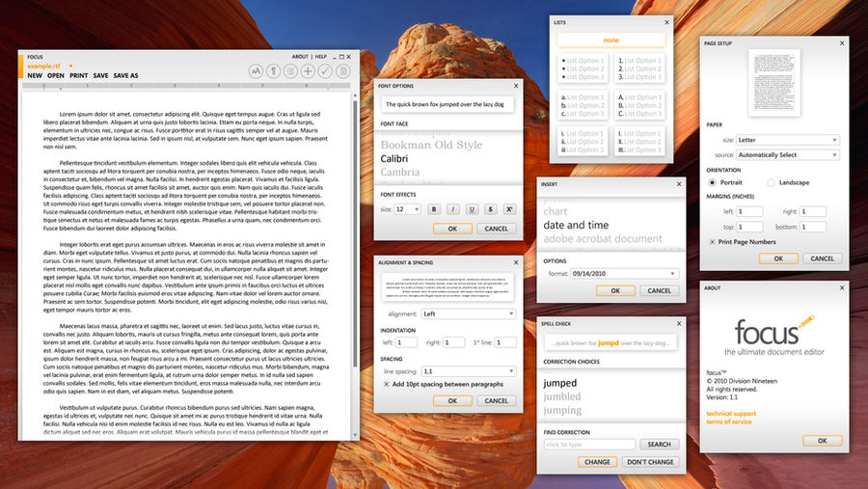Click OK in the About dialog
The width and height of the screenshot is (868, 489).
point(823,441)
